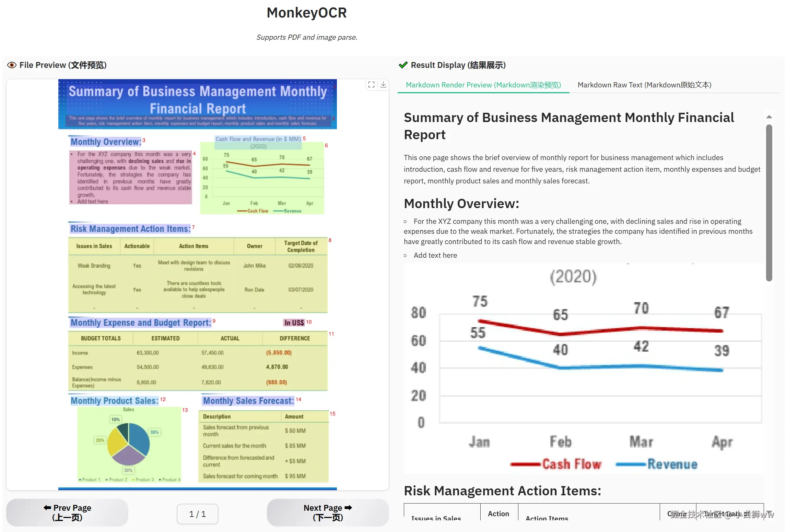Click the 1 / 1 page indicator field
787x532 pixels.
click(x=198, y=514)
